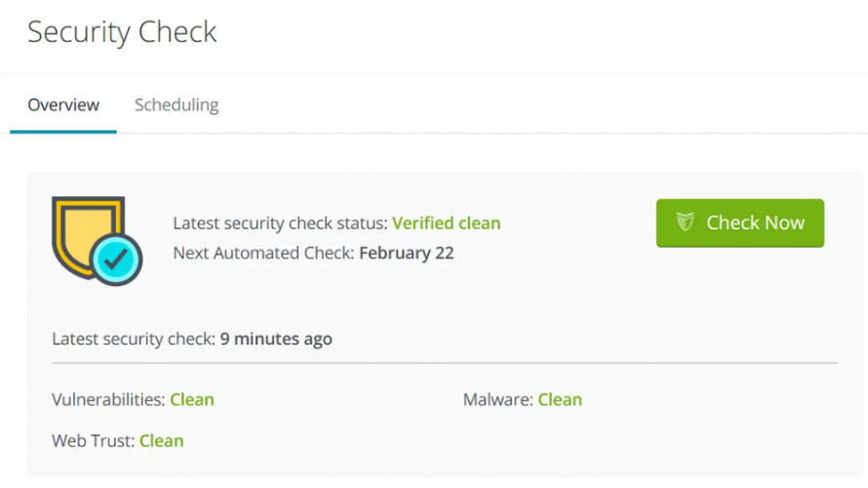Click the blue checkmark badge on shield

117,259
